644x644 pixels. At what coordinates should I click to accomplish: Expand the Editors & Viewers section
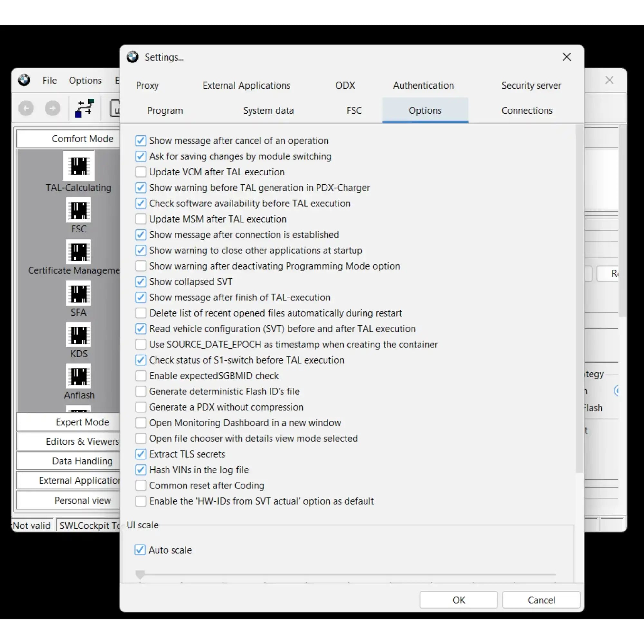(x=68, y=441)
